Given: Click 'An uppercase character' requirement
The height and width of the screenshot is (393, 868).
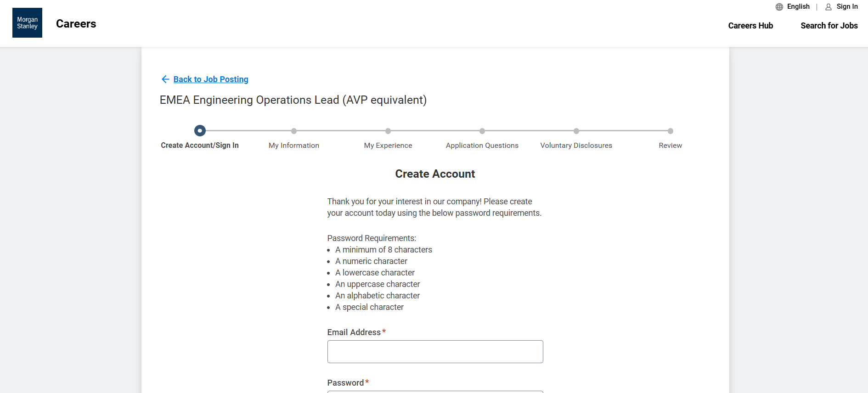Looking at the screenshot, I should point(378,284).
